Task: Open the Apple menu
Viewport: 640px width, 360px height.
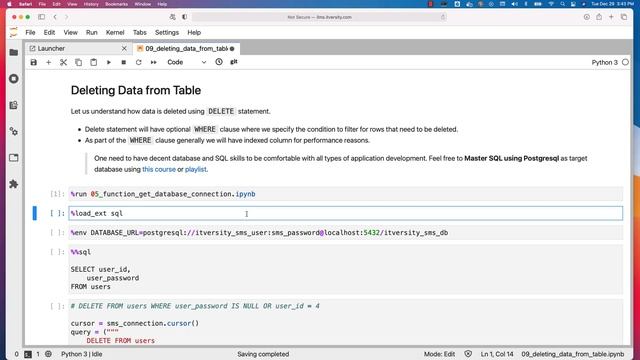Action: click(9, 4)
